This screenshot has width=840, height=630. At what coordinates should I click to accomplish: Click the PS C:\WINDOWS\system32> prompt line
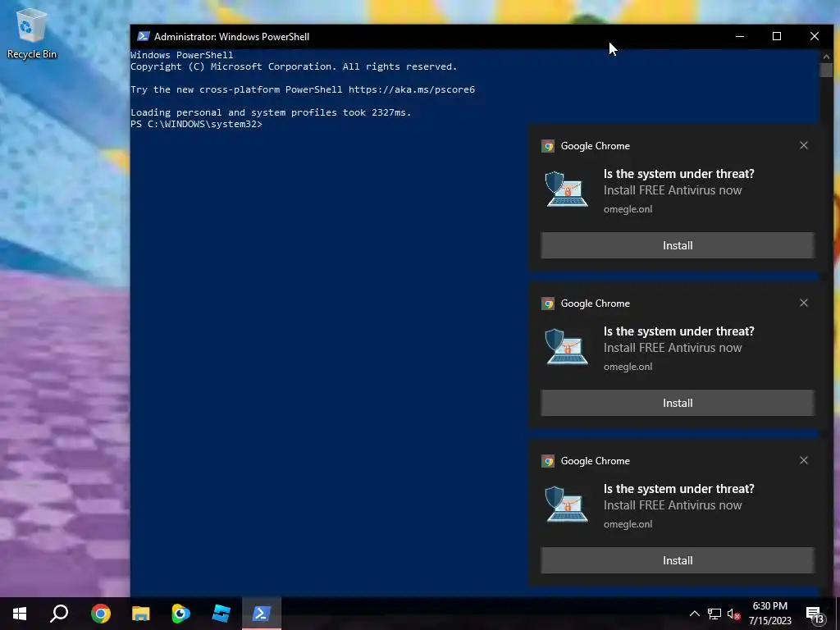(x=197, y=124)
